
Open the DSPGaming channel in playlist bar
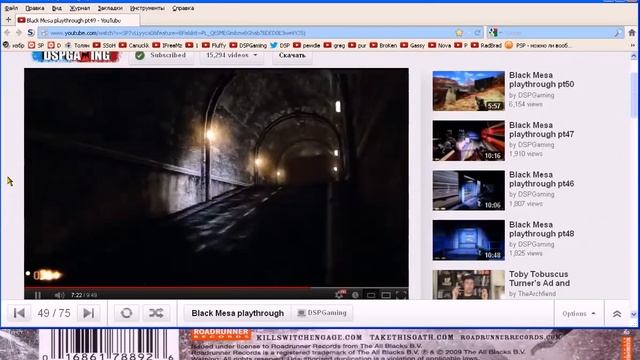tap(322, 313)
